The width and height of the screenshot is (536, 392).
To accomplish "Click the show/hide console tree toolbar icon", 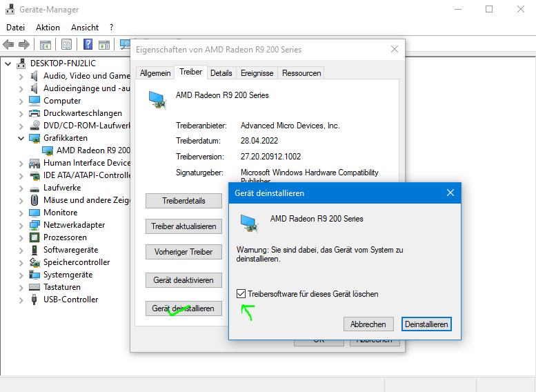I will pyautogui.click(x=45, y=44).
